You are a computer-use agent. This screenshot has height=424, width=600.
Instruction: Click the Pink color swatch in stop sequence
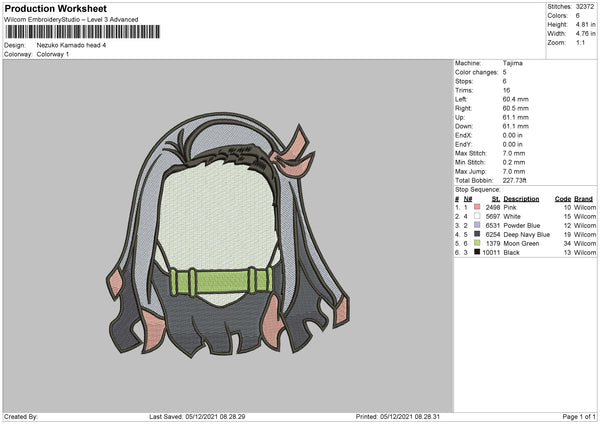tap(477, 207)
